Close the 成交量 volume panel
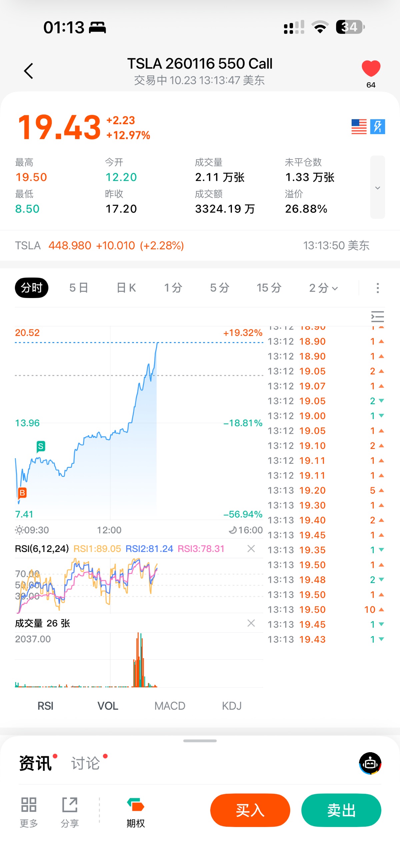The width and height of the screenshot is (400, 868). click(251, 623)
